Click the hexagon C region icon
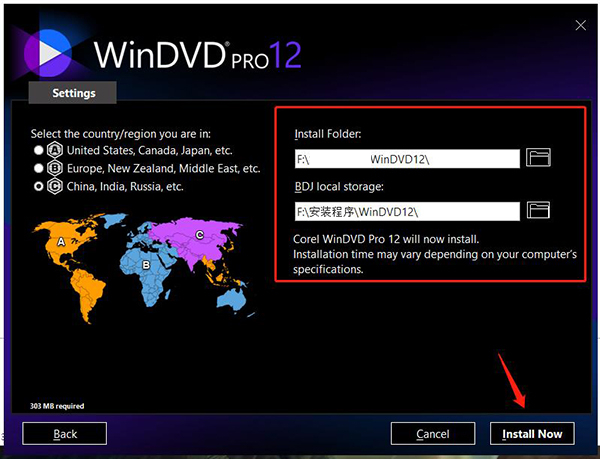Viewport: 600px width, 459px height. point(54,186)
